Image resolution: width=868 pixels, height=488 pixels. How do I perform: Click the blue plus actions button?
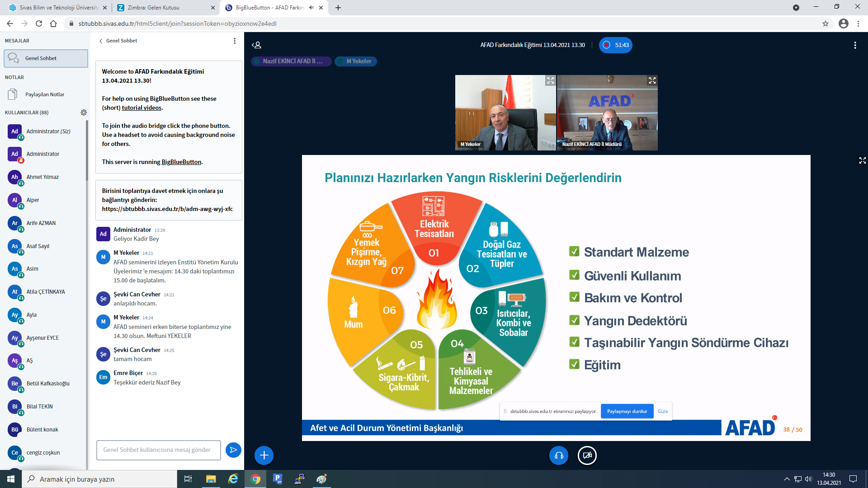pos(264,455)
